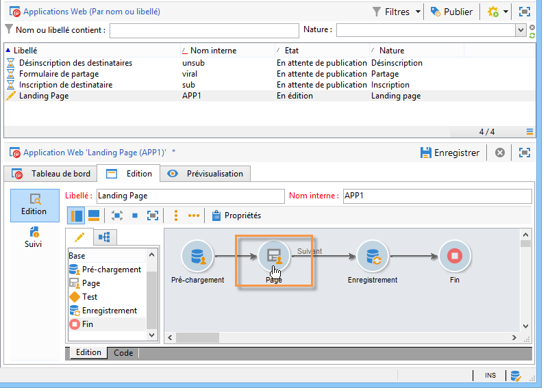Select the Enregistrement node in the workflow

coord(373,257)
